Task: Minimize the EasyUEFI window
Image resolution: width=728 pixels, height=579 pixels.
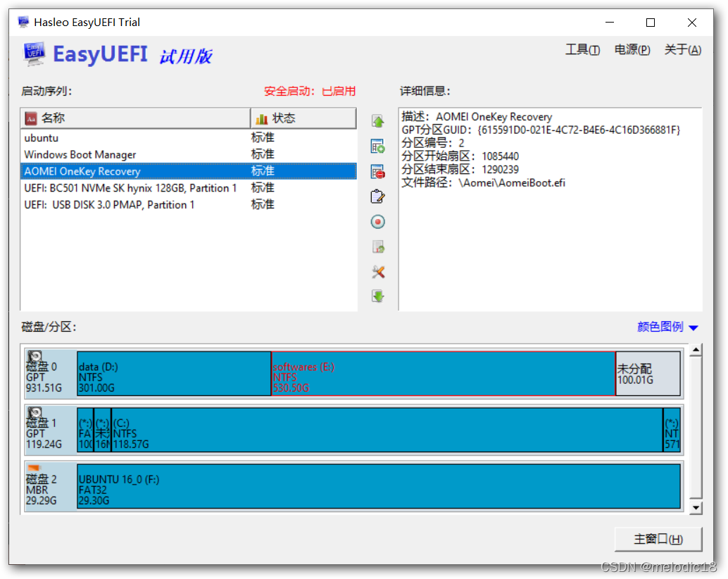Action: [x=610, y=23]
